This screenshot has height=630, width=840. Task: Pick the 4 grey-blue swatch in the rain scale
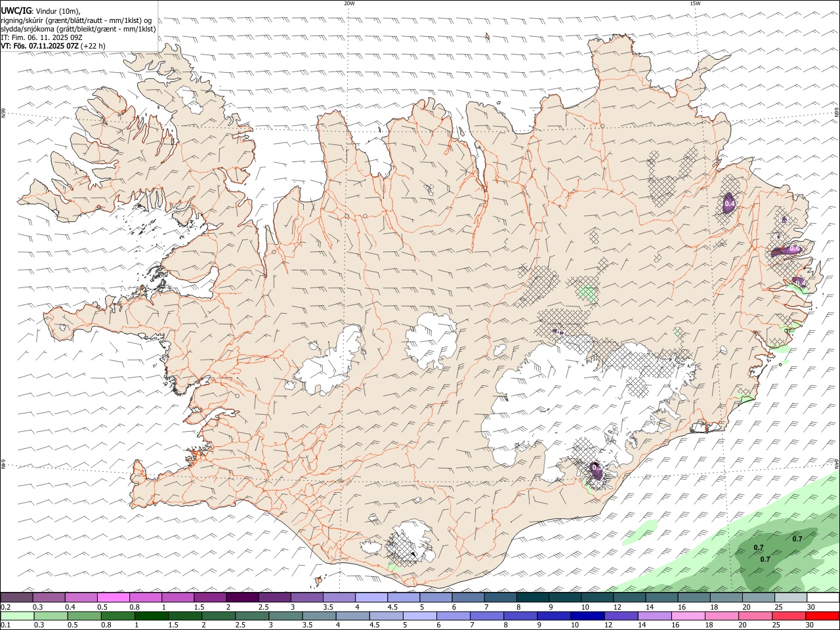[353, 616]
